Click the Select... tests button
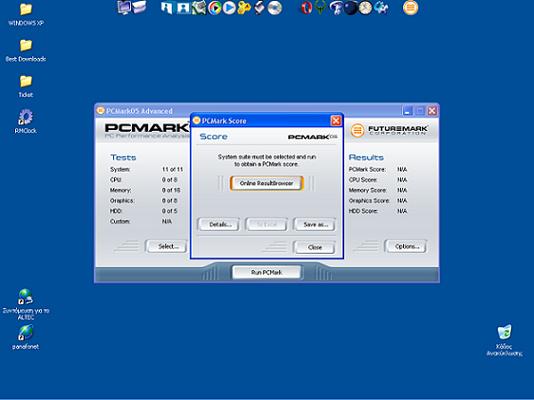Image resolution: width=534 pixels, height=400 pixels. pyautogui.click(x=167, y=246)
